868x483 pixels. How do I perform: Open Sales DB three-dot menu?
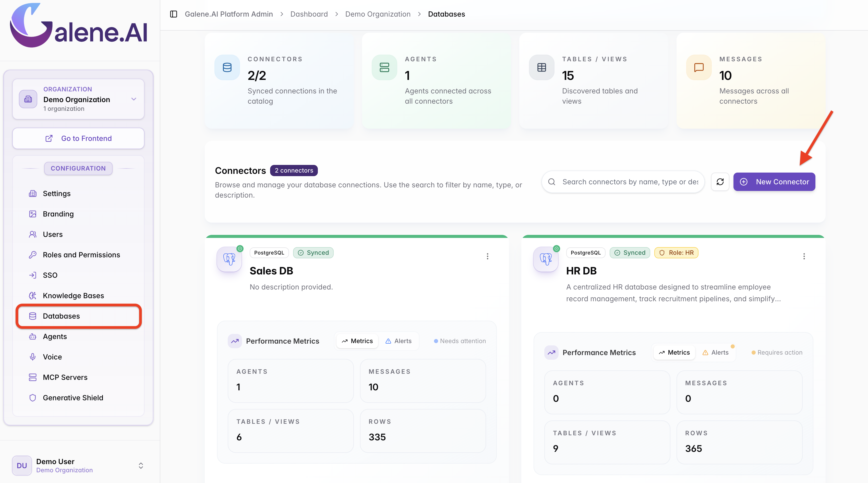point(487,257)
